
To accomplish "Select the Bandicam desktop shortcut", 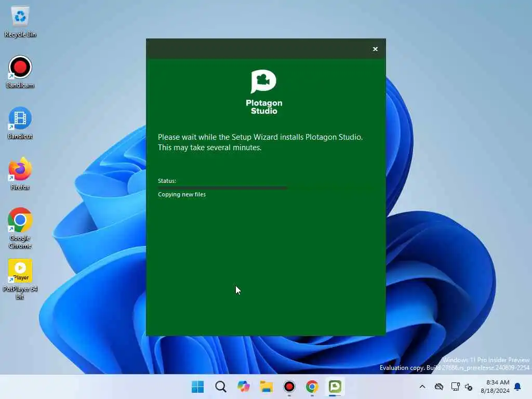I will click(20, 72).
